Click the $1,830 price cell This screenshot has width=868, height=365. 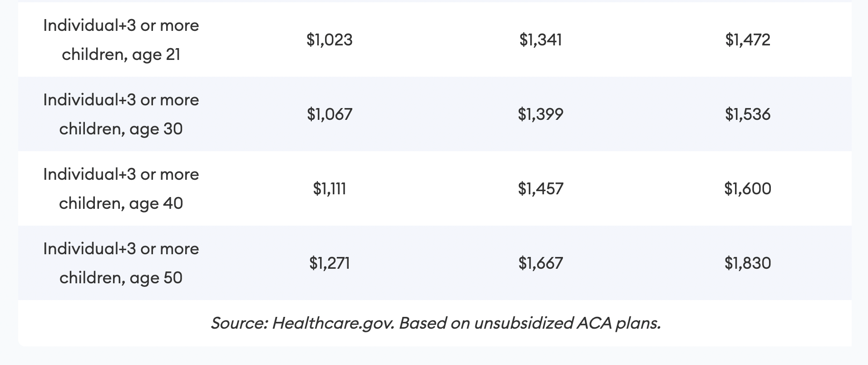pos(748,263)
